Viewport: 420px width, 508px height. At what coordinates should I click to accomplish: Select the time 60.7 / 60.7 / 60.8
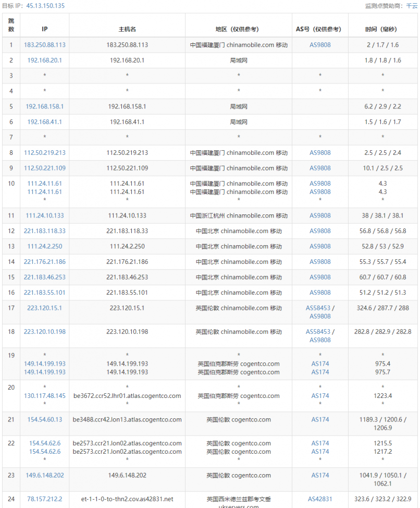pyautogui.click(x=383, y=277)
